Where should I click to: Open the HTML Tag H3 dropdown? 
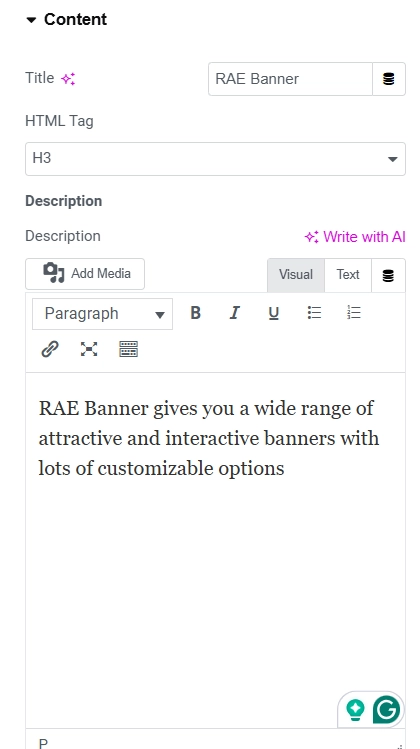215,159
